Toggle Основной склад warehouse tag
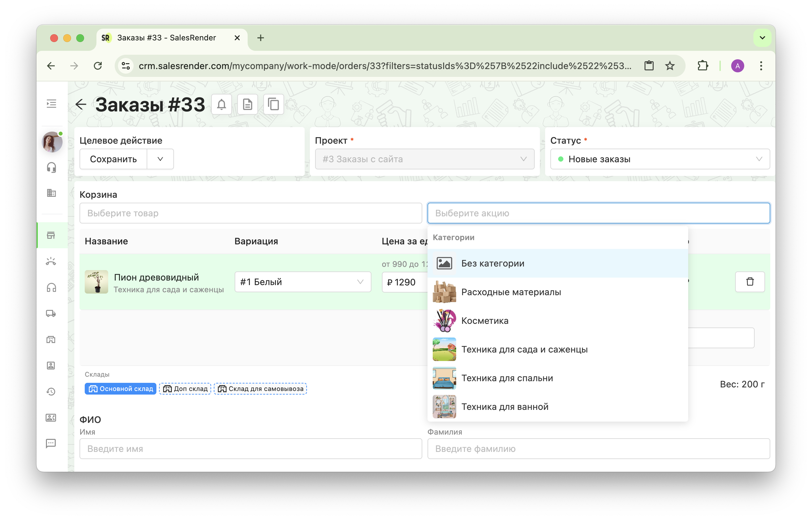 pyautogui.click(x=121, y=389)
